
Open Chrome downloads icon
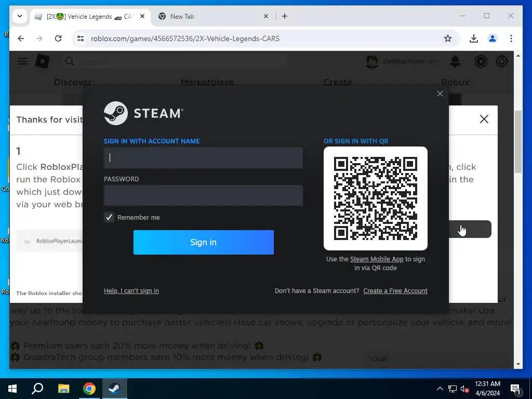474,38
